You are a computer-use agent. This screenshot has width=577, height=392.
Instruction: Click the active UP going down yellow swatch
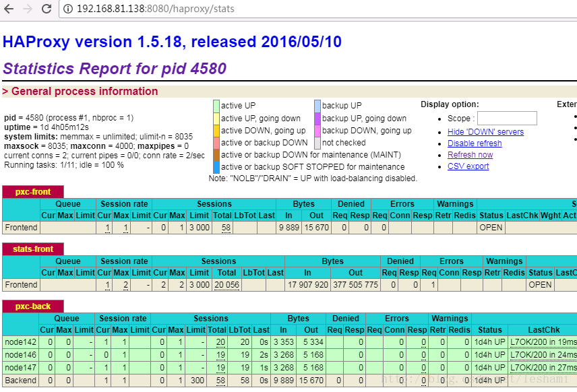[x=216, y=119]
